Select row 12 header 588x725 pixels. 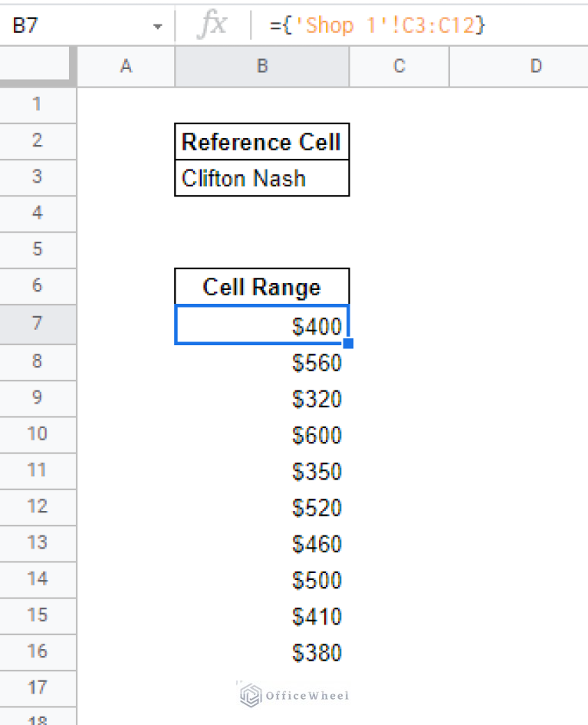click(x=37, y=506)
